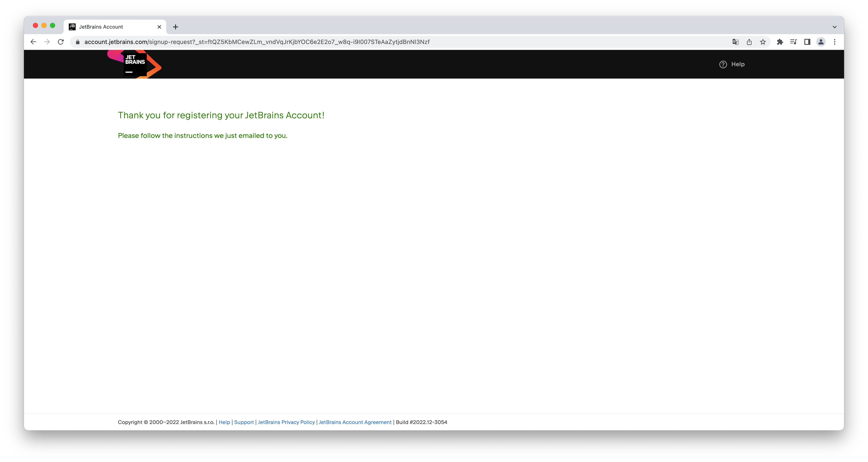Click the JetBrains logo in the header
Viewport: 868px width, 462px height.
[134, 64]
